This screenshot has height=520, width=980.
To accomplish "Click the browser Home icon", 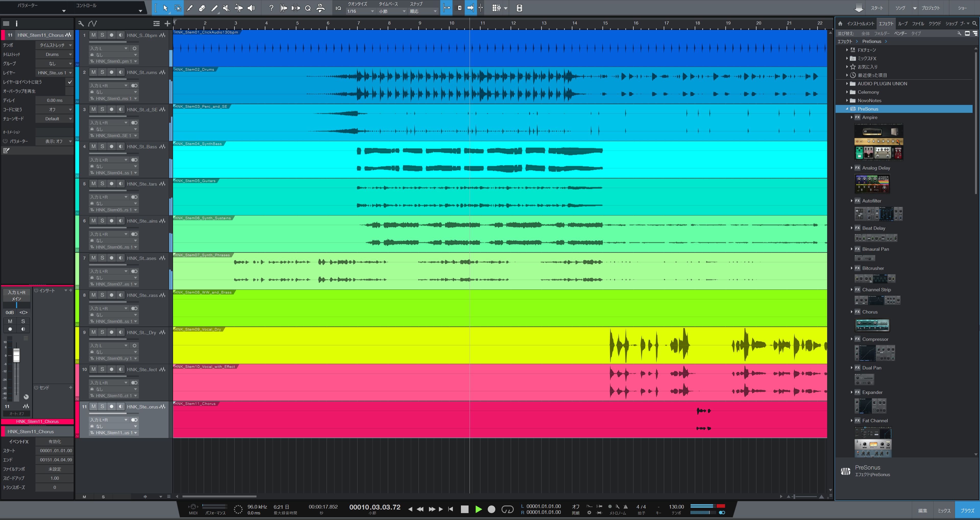I will click(x=840, y=23).
